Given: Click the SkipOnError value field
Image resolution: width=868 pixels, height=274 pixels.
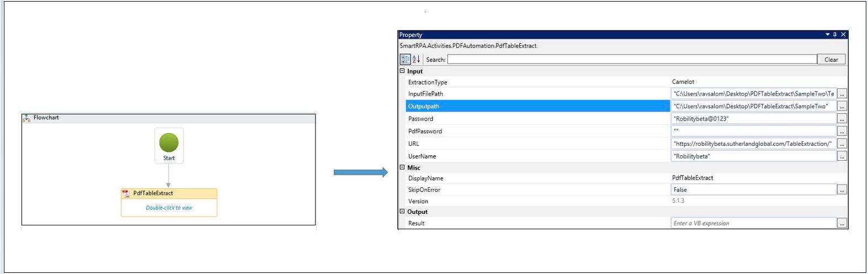Looking at the screenshot, I should 753,189.
